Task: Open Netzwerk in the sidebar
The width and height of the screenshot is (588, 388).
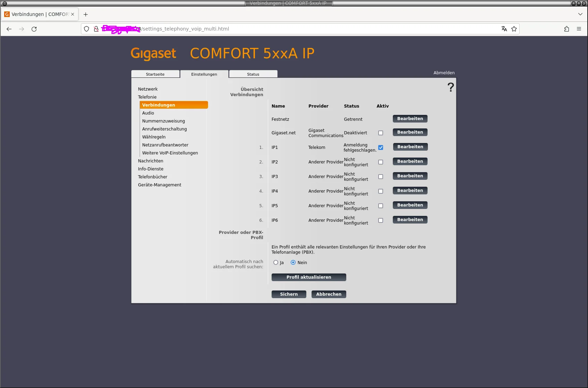Action: tap(148, 89)
